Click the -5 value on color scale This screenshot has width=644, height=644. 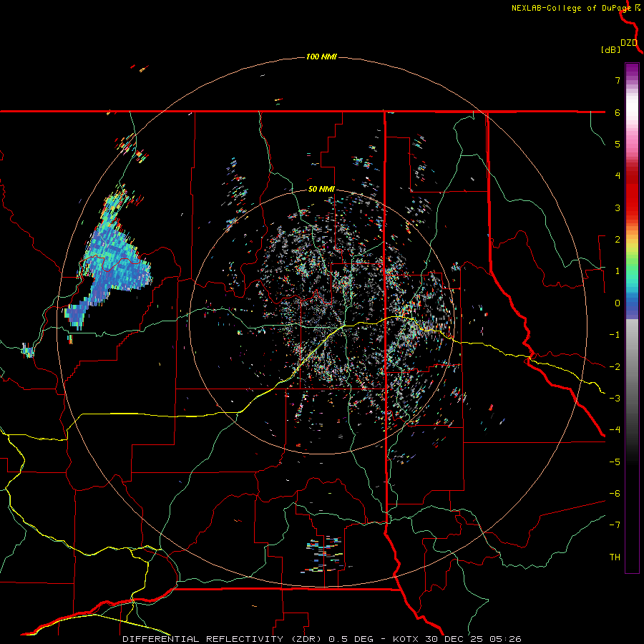point(615,462)
